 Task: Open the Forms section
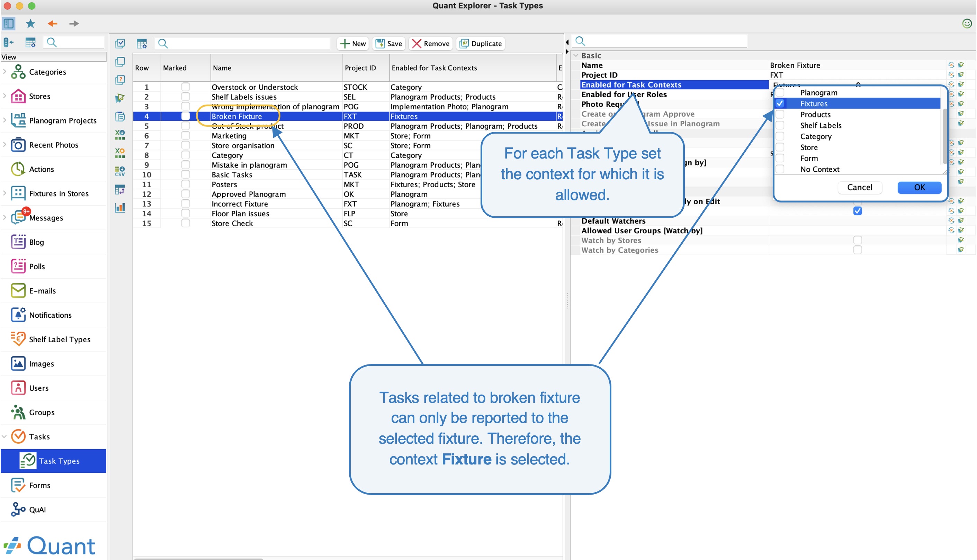click(39, 485)
